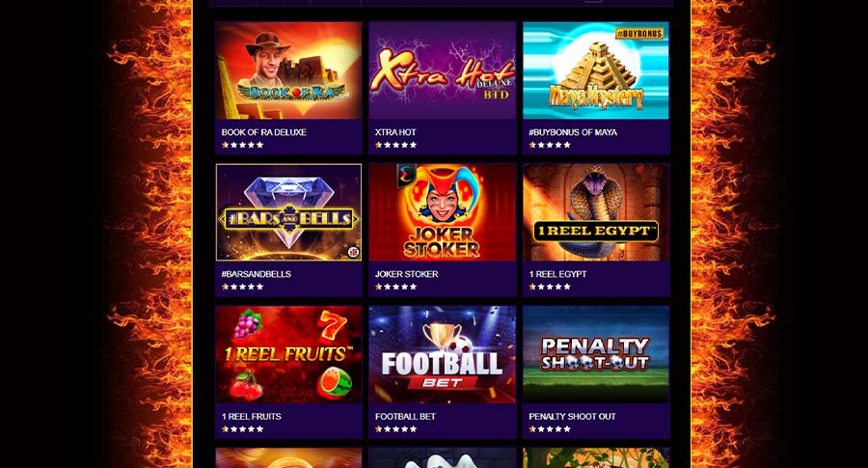Click the star rating under Joker Stoker
868x468 pixels.
click(x=395, y=287)
